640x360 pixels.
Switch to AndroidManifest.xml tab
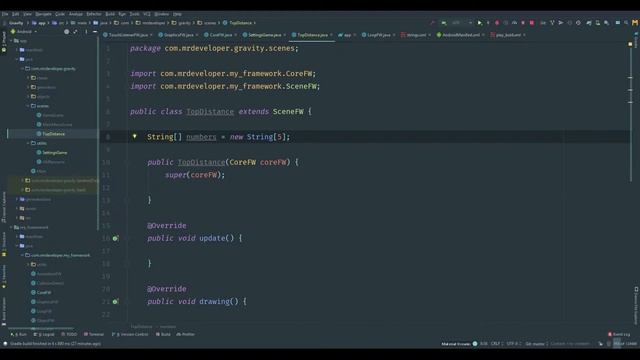point(460,35)
